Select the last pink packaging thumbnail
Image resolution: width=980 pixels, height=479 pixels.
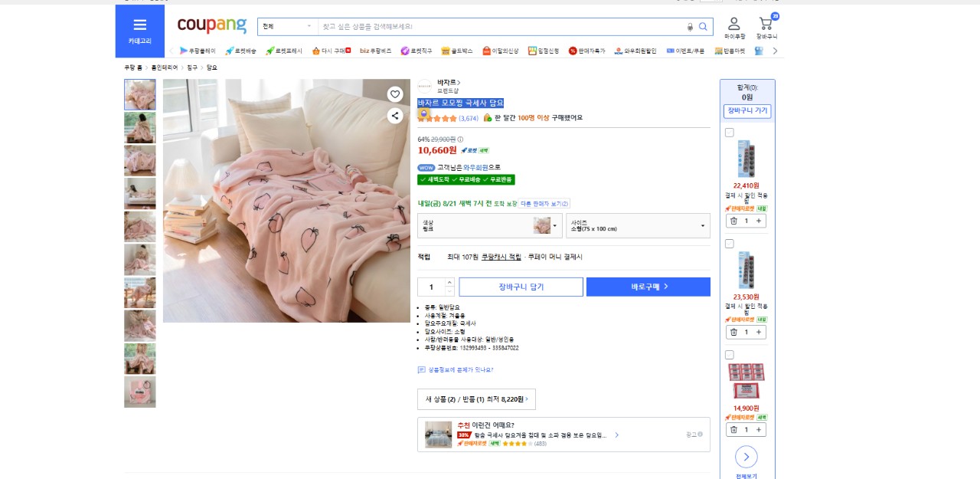click(x=140, y=392)
